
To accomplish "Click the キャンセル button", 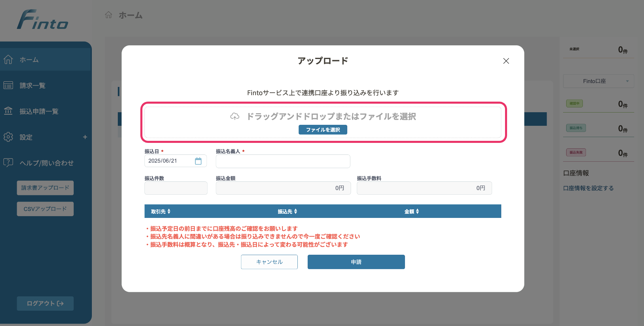I will (269, 262).
